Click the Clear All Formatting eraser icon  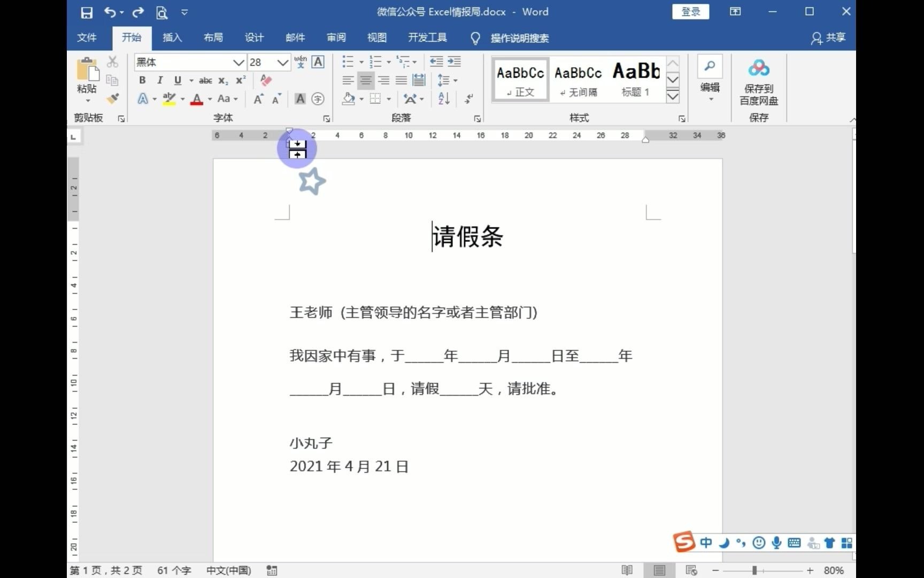coord(266,80)
